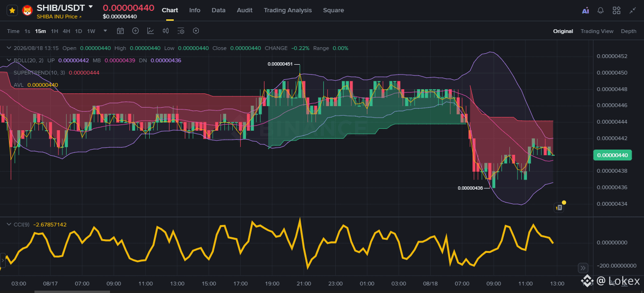Open the multi-chart grid layout icon
The width and height of the screenshot is (644, 293).
click(x=617, y=10)
